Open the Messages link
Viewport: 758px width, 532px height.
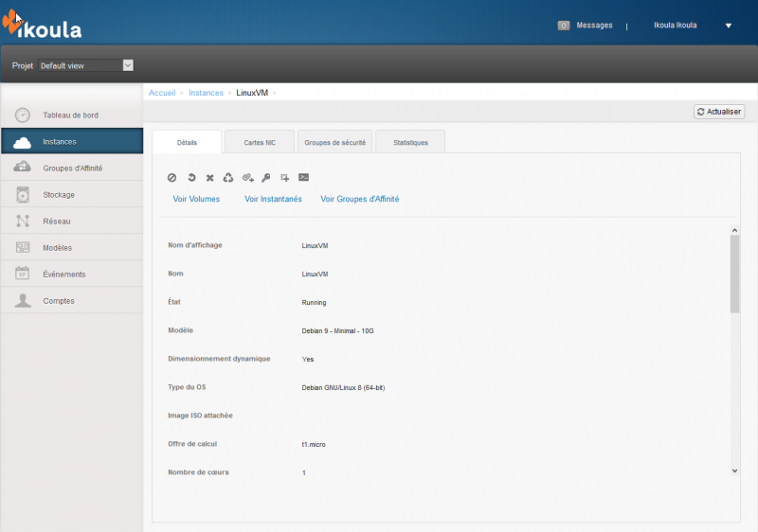(594, 26)
